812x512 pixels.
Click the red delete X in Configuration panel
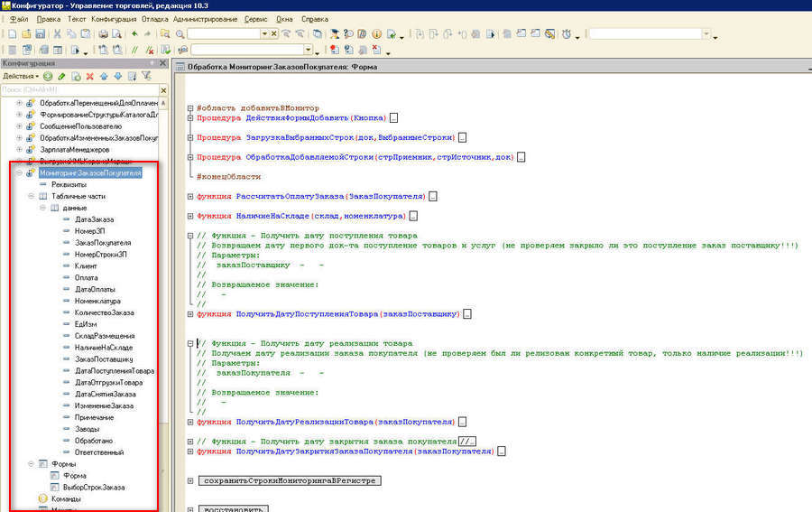[x=89, y=77]
